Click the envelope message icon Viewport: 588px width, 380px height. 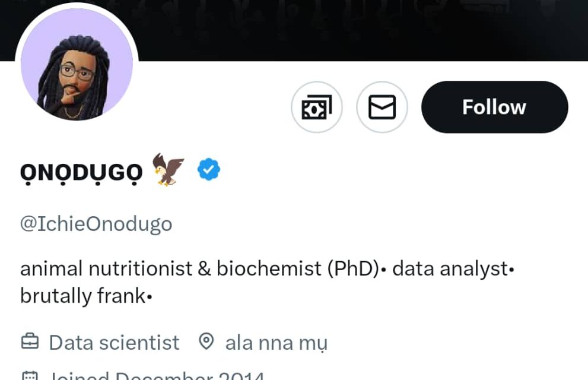[x=382, y=107]
